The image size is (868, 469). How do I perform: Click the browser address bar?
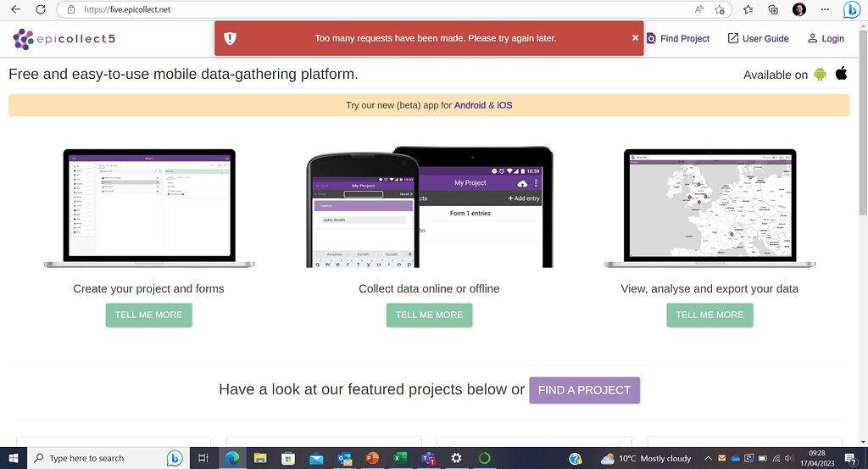(x=339, y=9)
